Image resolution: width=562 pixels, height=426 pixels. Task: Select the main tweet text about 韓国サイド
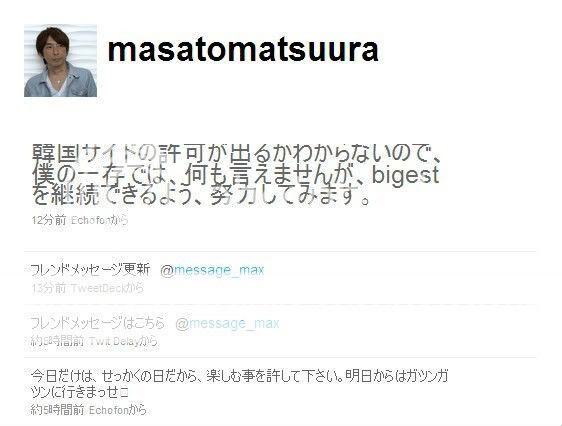click(236, 174)
